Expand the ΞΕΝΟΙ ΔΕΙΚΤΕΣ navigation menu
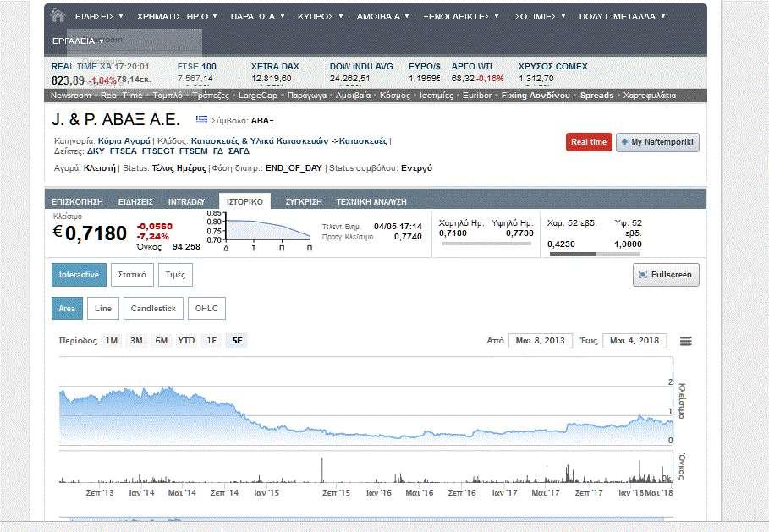This screenshot has height=532, width=769. pos(460,16)
